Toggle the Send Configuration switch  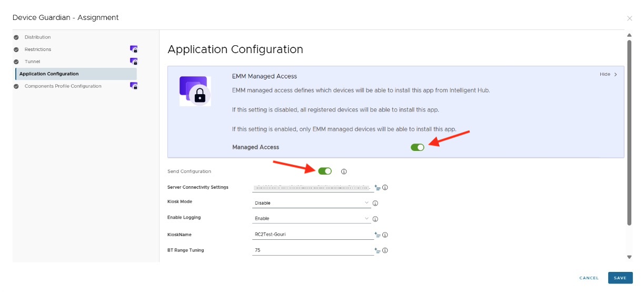point(325,171)
